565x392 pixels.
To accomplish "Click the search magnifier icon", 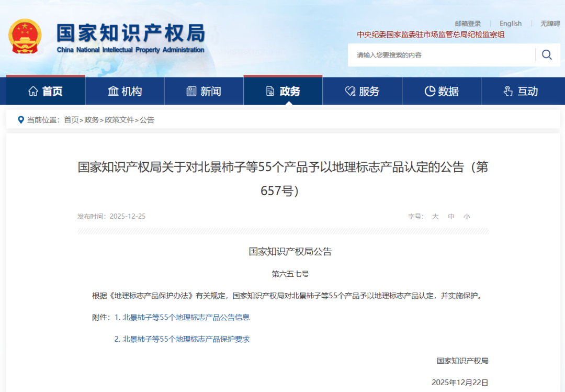I will 547,55.
